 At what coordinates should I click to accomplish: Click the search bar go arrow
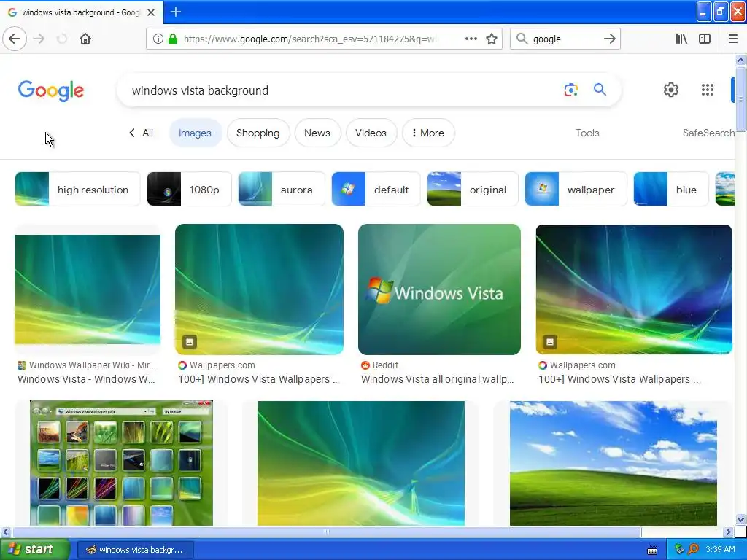click(609, 39)
